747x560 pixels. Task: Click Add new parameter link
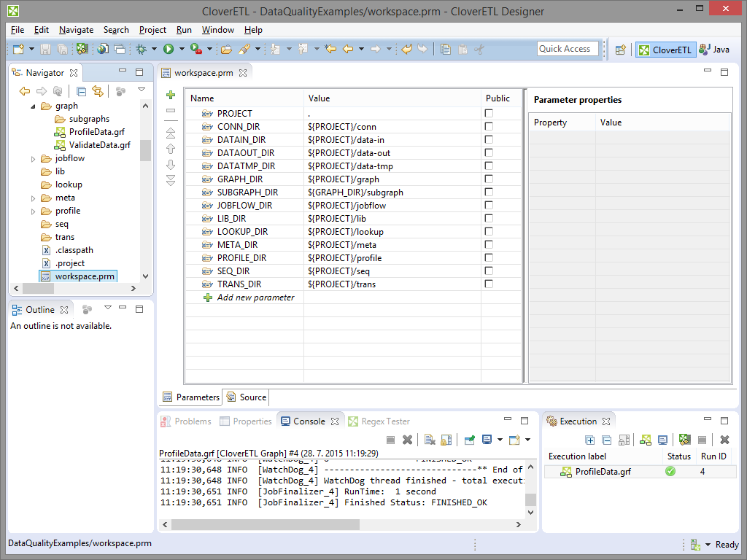coord(255,297)
